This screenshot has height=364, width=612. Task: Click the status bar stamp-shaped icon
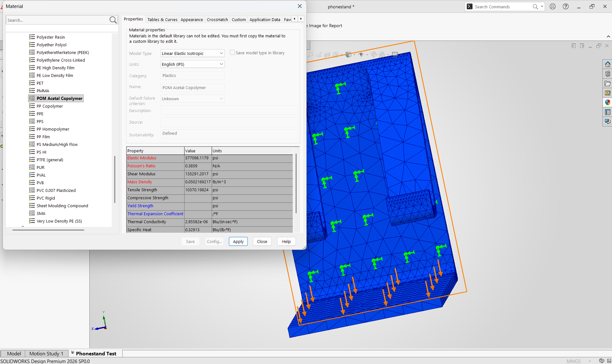(602, 361)
